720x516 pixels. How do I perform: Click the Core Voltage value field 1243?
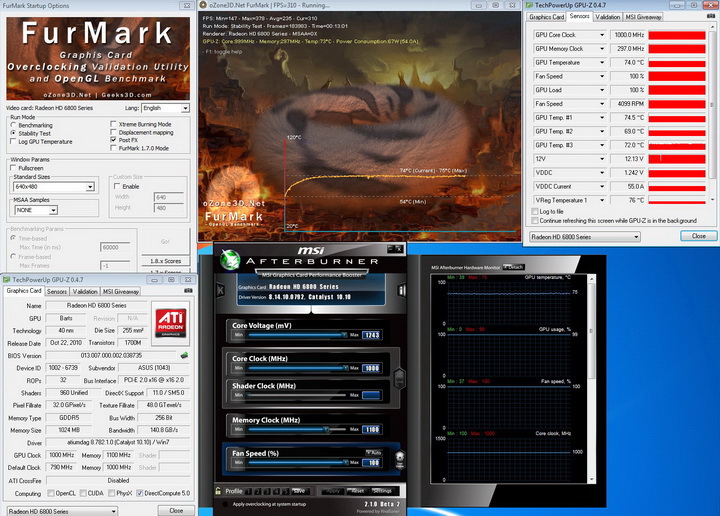pos(371,335)
